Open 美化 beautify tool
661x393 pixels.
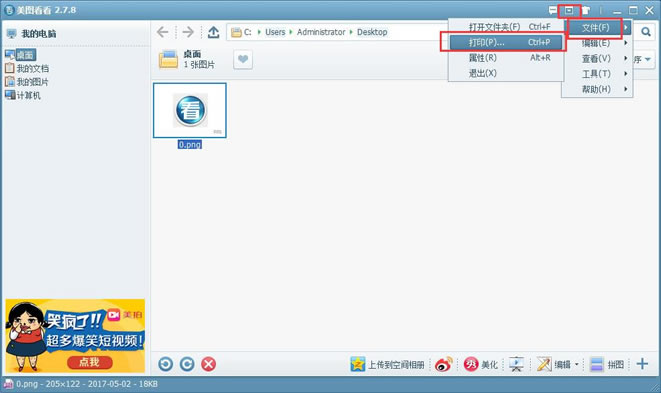pyautogui.click(x=481, y=364)
